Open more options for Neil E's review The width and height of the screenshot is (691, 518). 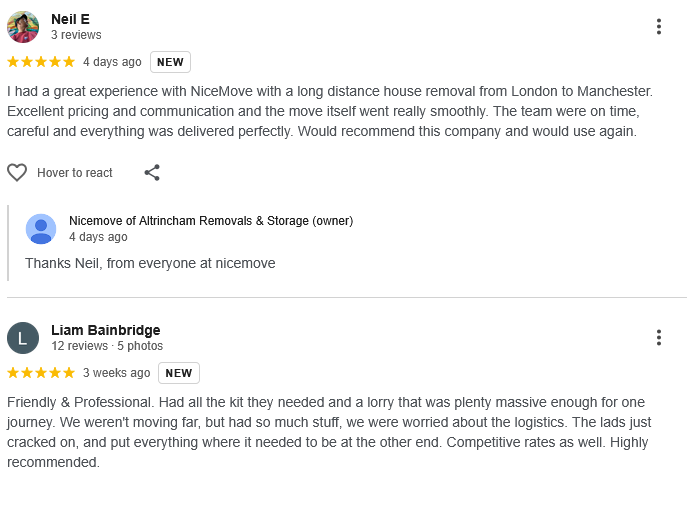(x=658, y=27)
